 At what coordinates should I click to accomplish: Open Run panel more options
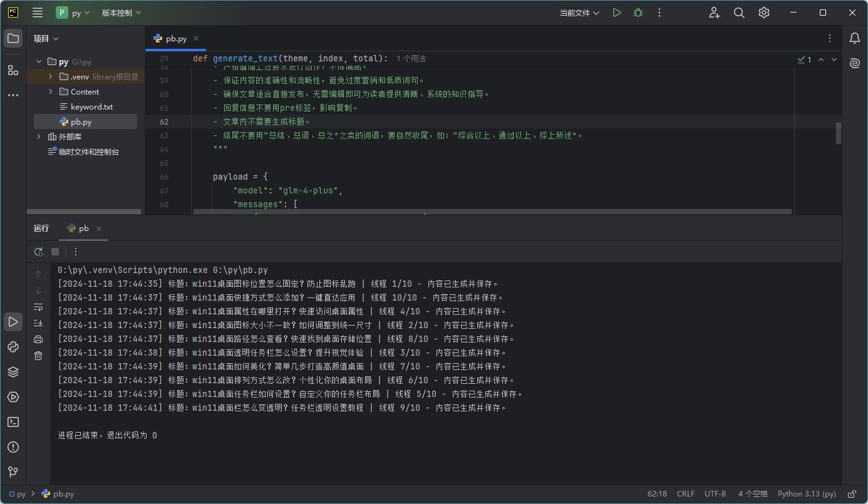click(x=76, y=252)
